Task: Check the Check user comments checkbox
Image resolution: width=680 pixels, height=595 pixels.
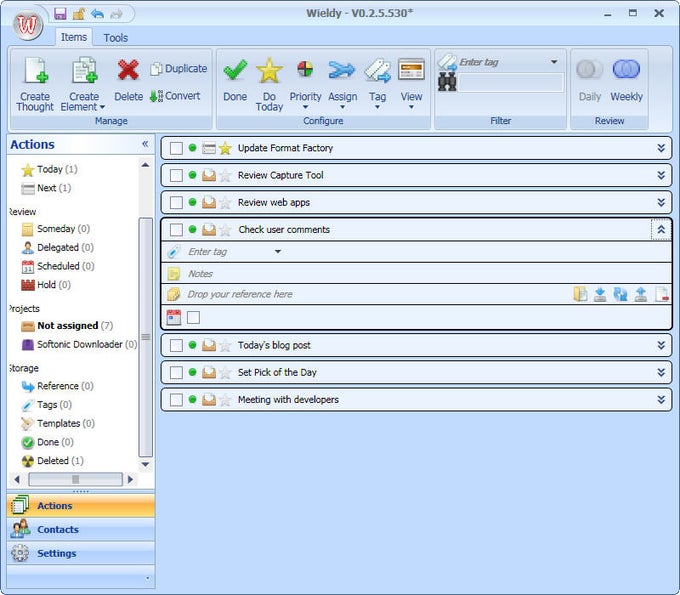Action: tap(176, 230)
